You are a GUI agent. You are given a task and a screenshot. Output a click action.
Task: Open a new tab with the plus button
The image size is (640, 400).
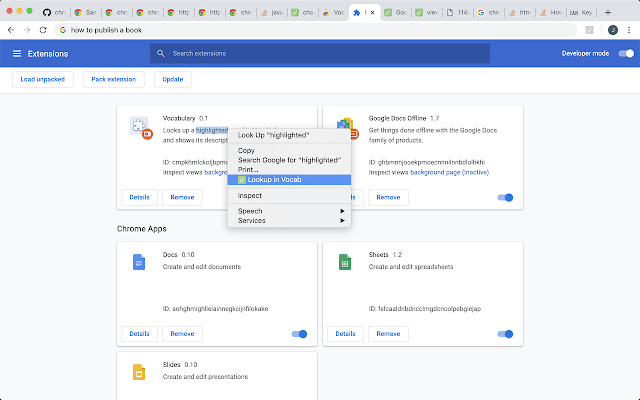pyautogui.click(x=608, y=13)
